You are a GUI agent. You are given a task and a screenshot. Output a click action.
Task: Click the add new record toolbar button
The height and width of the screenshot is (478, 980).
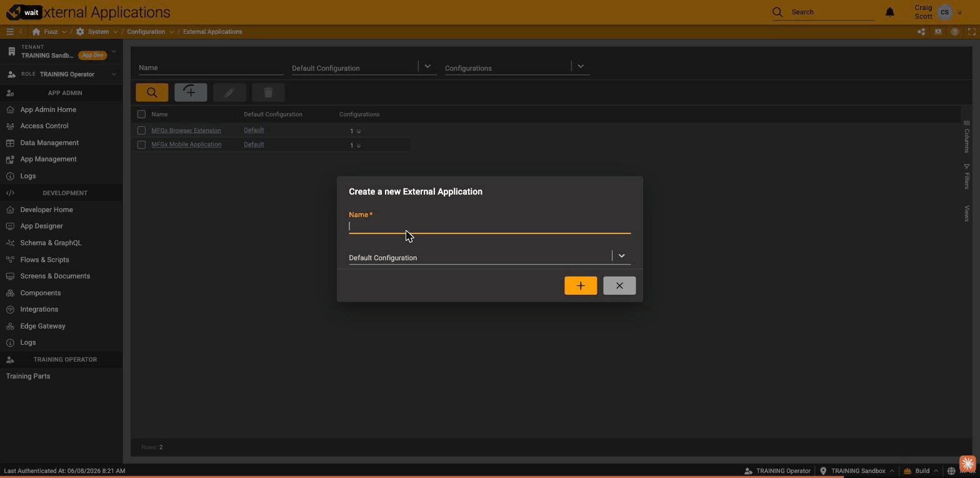point(191,93)
